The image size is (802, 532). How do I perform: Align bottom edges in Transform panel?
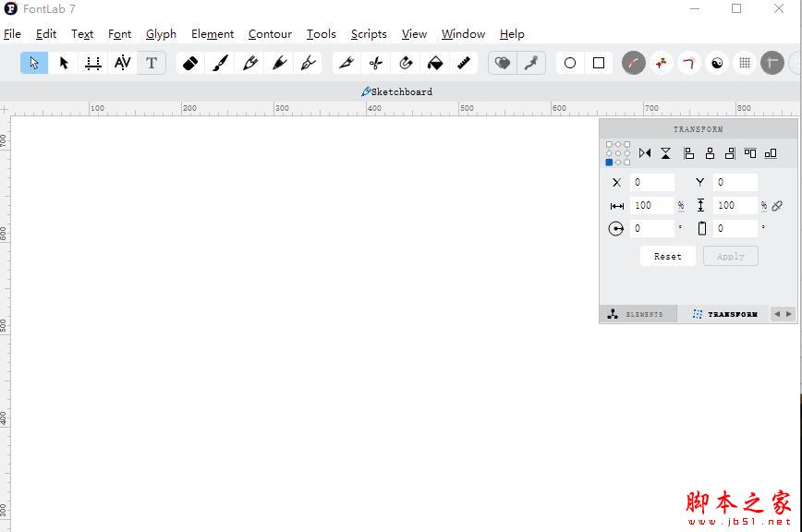coord(771,152)
